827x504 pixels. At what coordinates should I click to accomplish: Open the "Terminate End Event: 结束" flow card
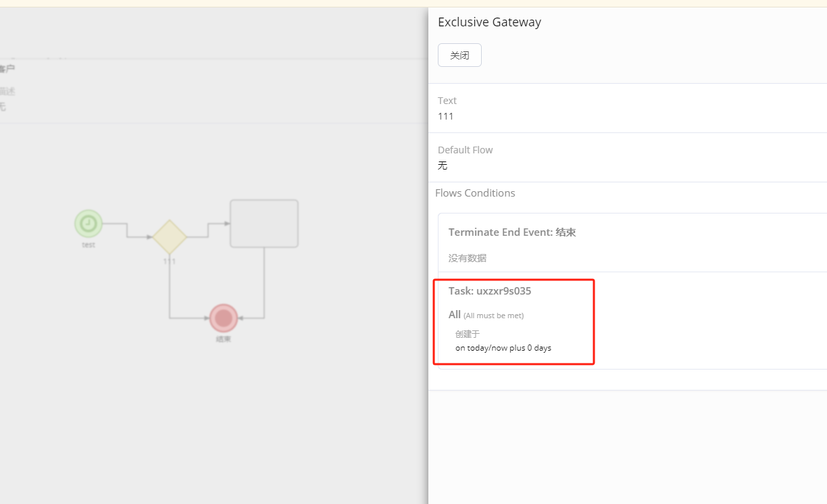coord(512,232)
